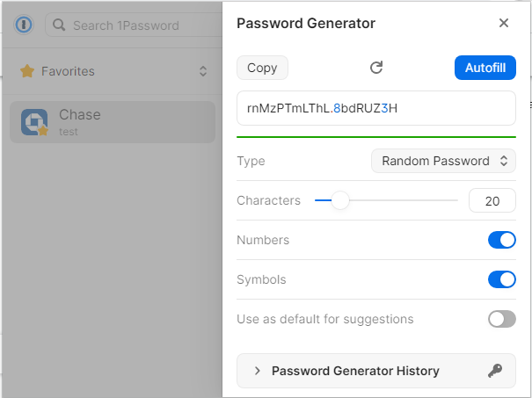532x398 pixels.
Task: Expand the Favorites category selector
Action: point(203,71)
